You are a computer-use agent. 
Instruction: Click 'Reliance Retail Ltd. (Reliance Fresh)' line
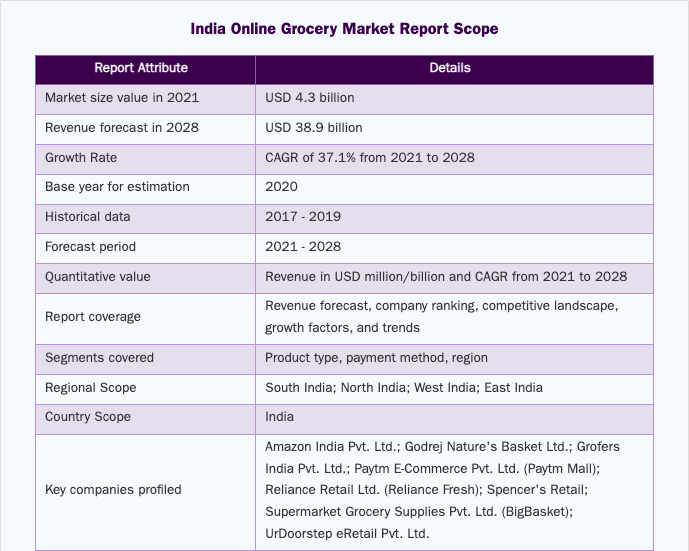(426, 490)
